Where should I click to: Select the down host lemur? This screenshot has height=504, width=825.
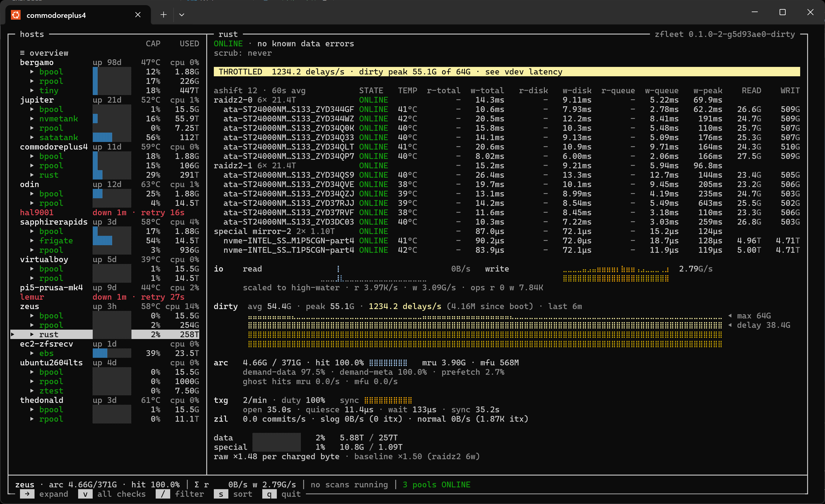pyautogui.click(x=32, y=297)
